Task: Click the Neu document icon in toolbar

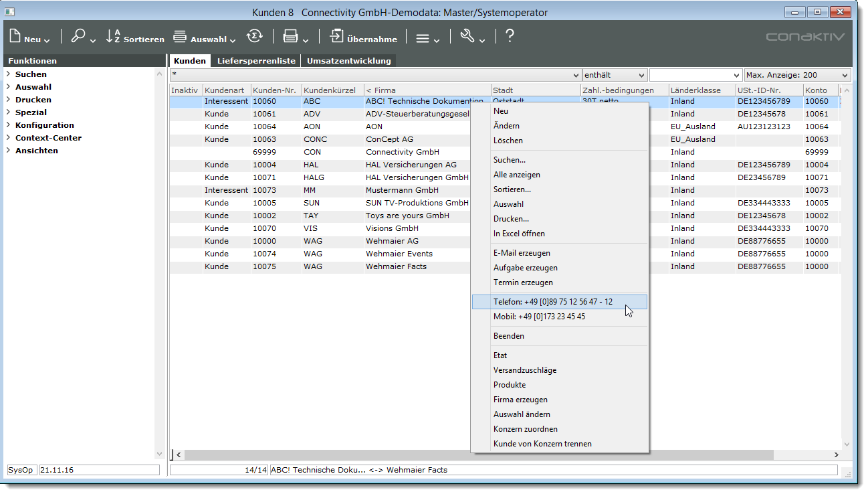Action: tap(16, 37)
